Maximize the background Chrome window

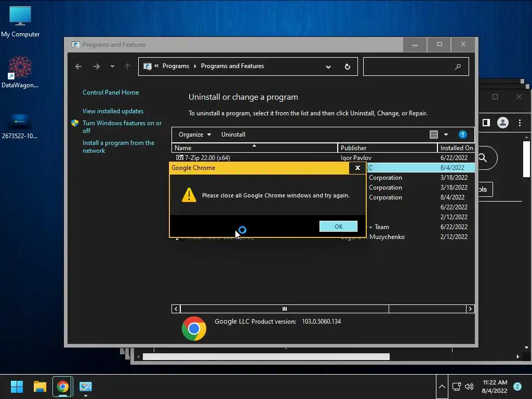(495, 97)
